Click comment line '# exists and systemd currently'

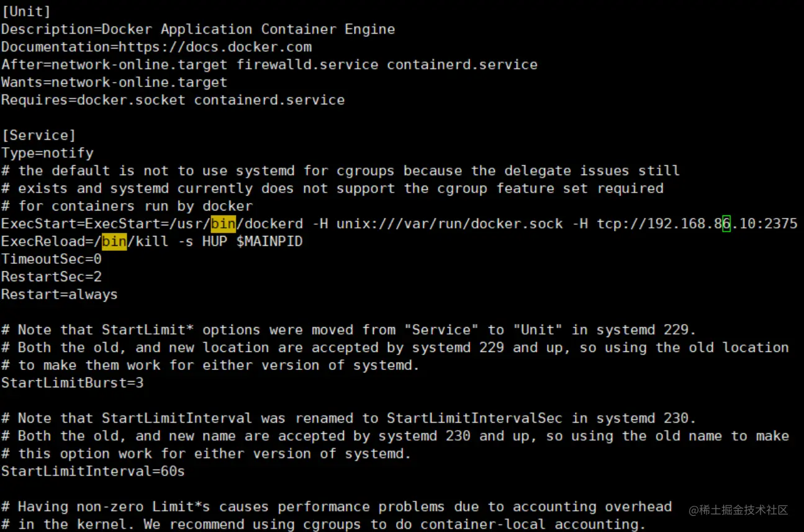[332, 188]
